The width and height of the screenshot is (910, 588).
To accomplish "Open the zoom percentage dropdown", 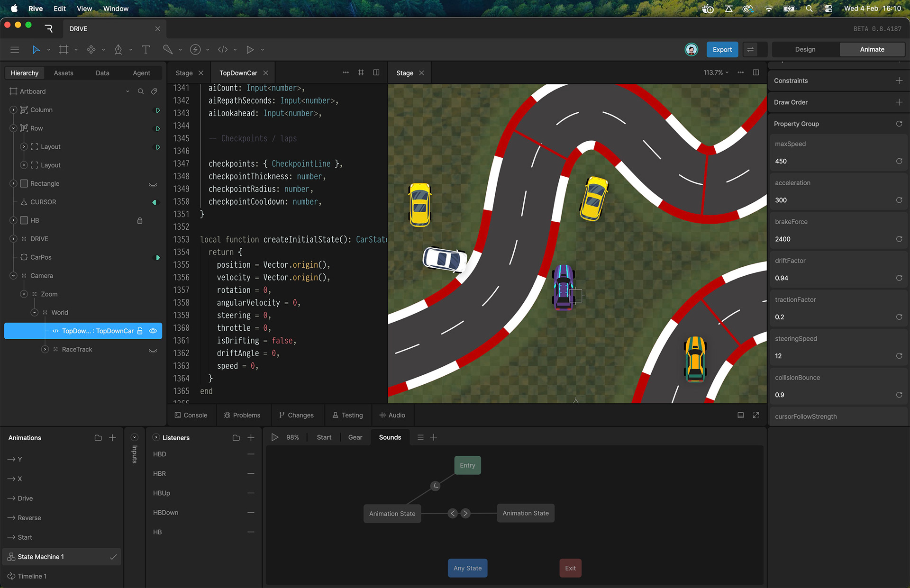I will (716, 72).
